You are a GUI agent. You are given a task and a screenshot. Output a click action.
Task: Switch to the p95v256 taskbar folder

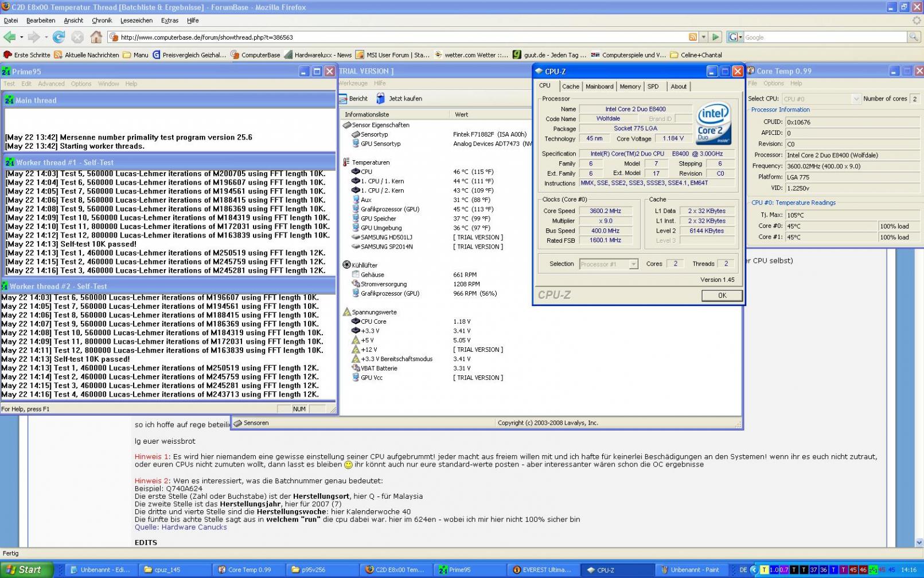pyautogui.click(x=322, y=570)
